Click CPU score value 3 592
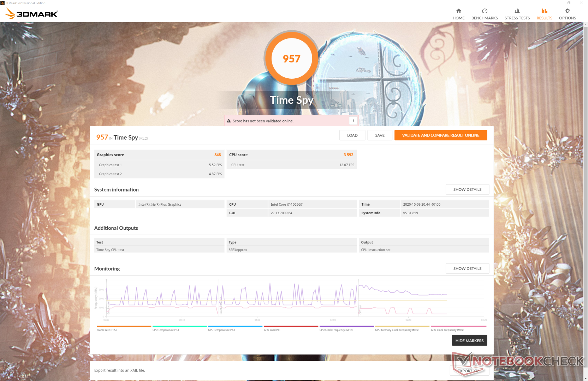The image size is (588, 381). 348,155
